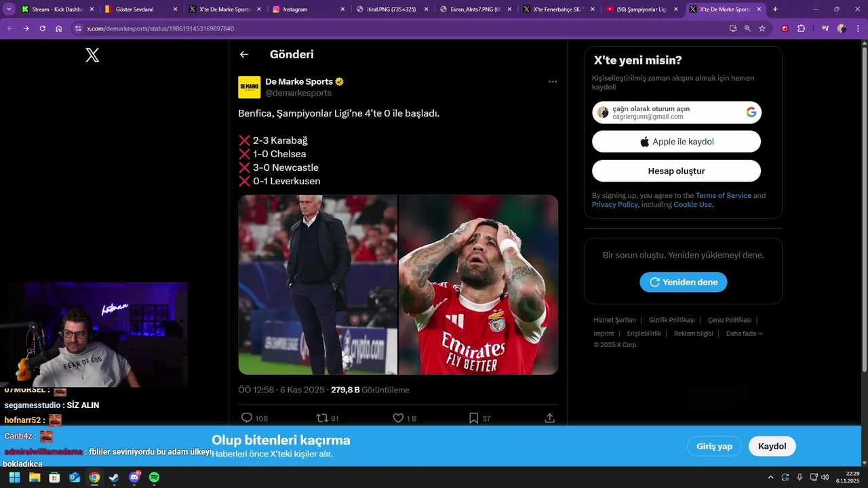Open the post's three-dot more menu
Screen dimensions: 868x488
pyautogui.click(x=552, y=82)
